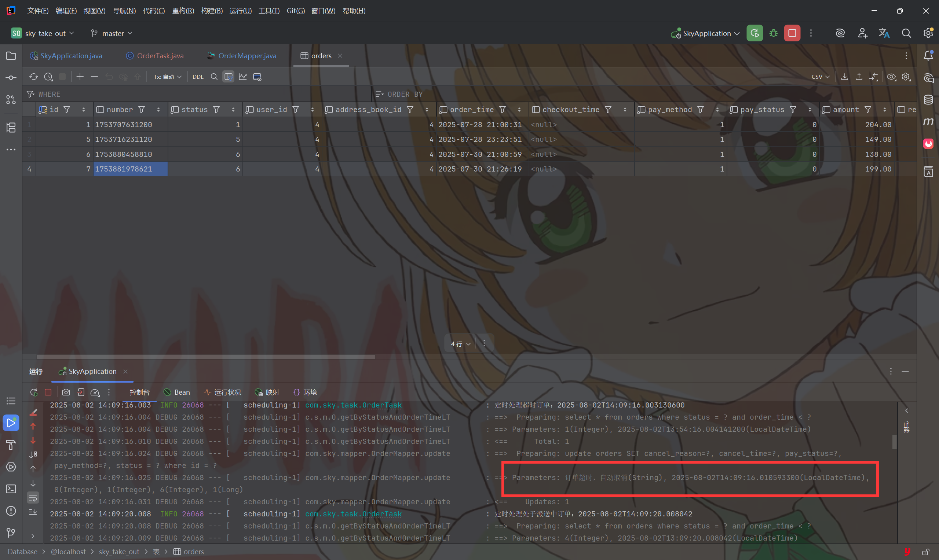Switch to the Bean tab in the Run panel
This screenshot has height=560, width=939.
coord(177,393)
